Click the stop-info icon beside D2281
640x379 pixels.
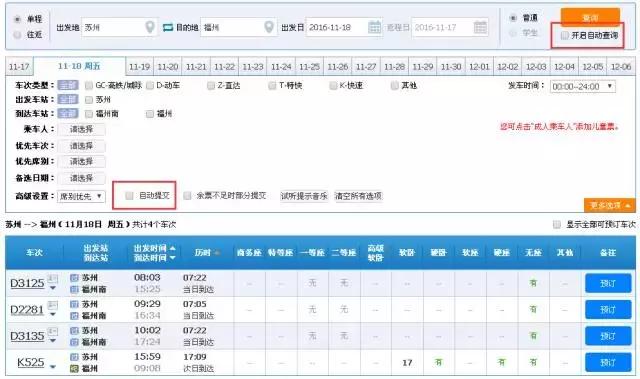click(x=53, y=305)
